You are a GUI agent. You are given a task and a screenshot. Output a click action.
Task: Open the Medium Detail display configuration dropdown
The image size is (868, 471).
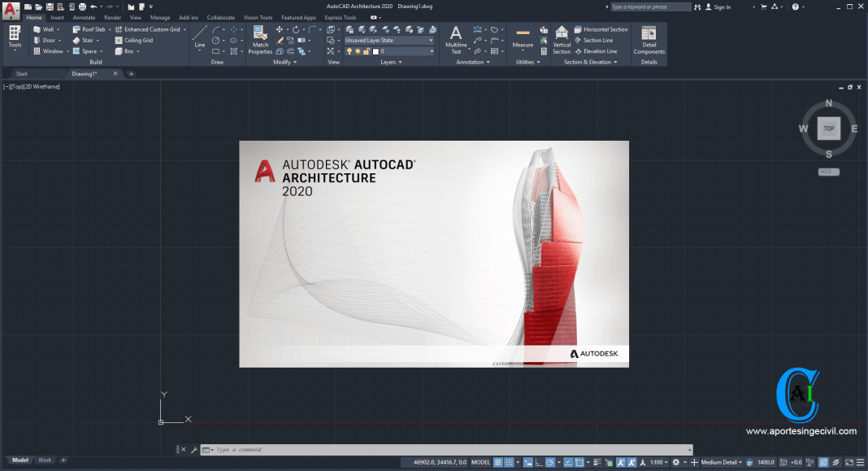pyautogui.click(x=722, y=462)
